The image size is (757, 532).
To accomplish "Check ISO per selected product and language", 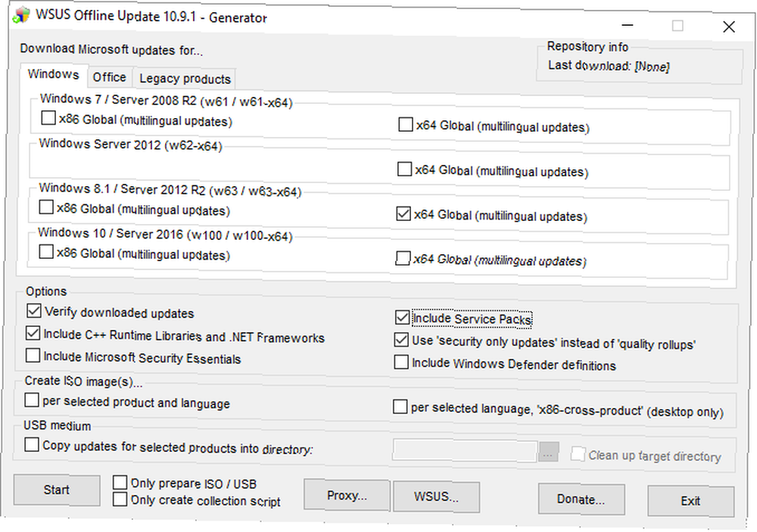I will point(32,400).
